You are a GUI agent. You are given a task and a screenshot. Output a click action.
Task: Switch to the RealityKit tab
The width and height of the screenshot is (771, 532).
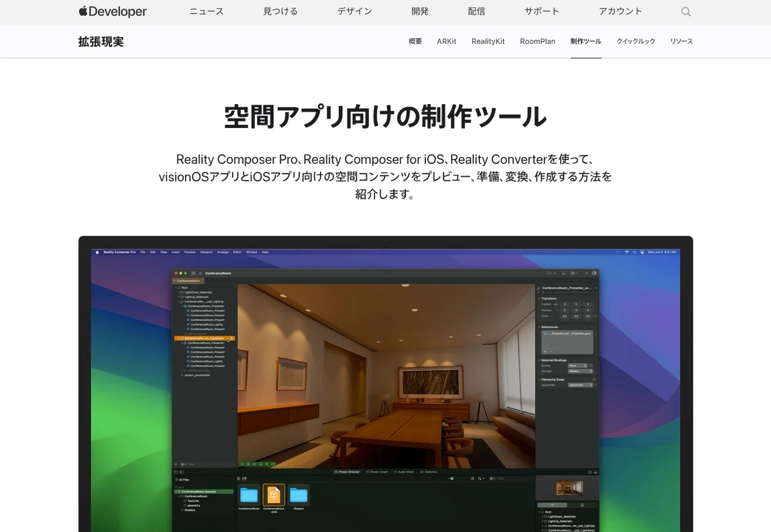pos(488,41)
